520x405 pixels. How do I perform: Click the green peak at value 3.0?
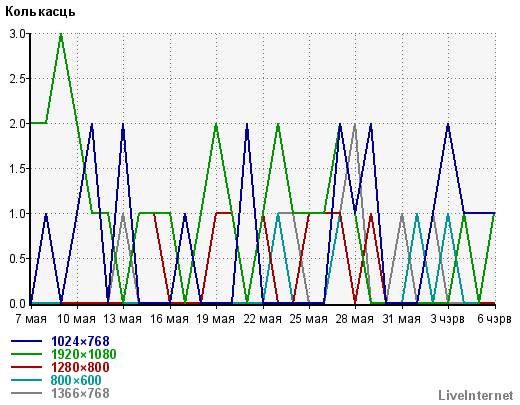click(61, 34)
